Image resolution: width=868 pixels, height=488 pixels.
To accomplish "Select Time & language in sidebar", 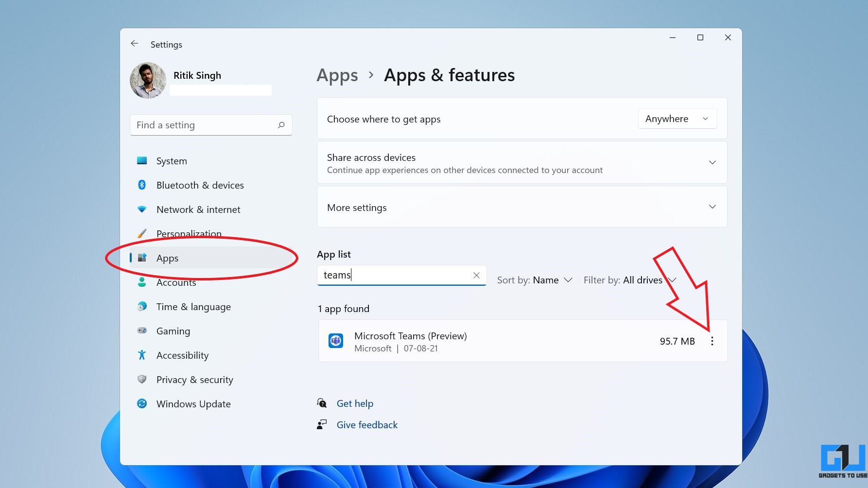I will pyautogui.click(x=211, y=307).
